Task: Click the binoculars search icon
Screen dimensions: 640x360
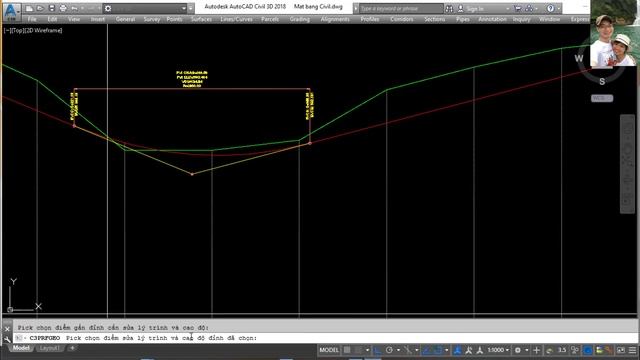Action: pyautogui.click(x=449, y=8)
